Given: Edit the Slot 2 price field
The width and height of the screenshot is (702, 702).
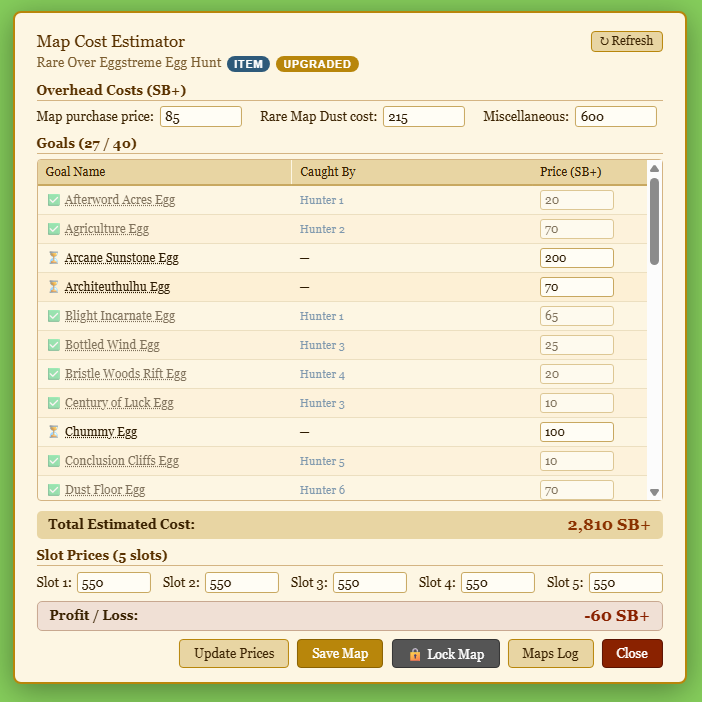Looking at the screenshot, I should pos(242,582).
